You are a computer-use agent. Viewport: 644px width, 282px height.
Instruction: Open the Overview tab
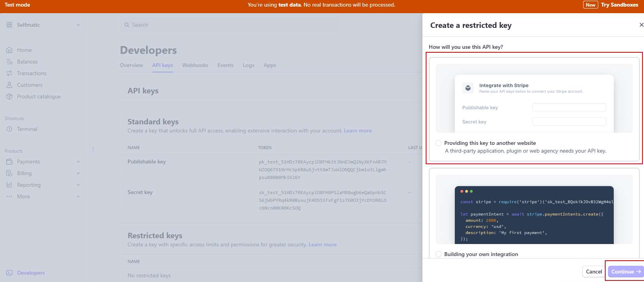pyautogui.click(x=131, y=65)
